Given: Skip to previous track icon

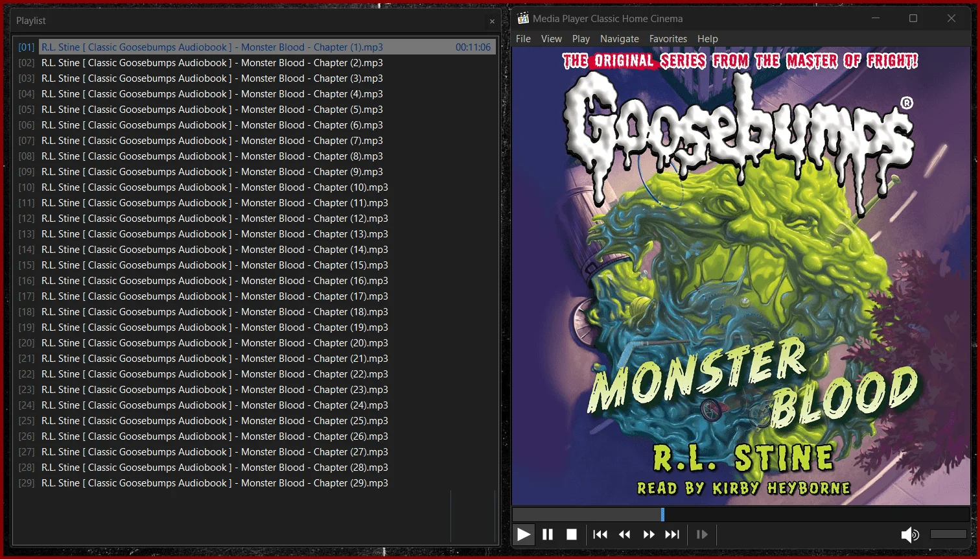Looking at the screenshot, I should click(x=600, y=534).
